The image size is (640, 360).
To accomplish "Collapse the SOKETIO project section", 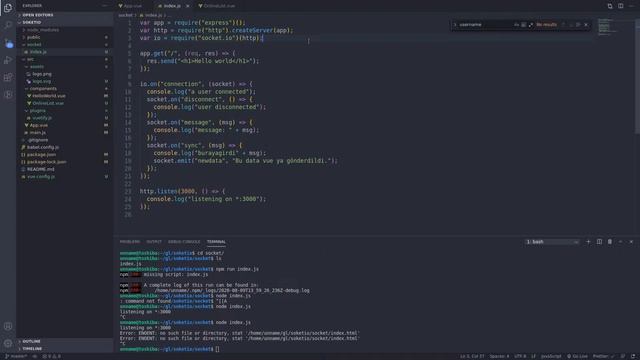I will [x=64, y=22].
